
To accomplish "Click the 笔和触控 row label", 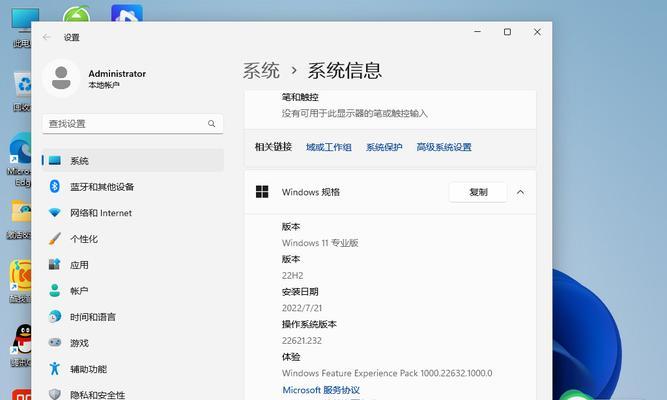I will 300,97.
